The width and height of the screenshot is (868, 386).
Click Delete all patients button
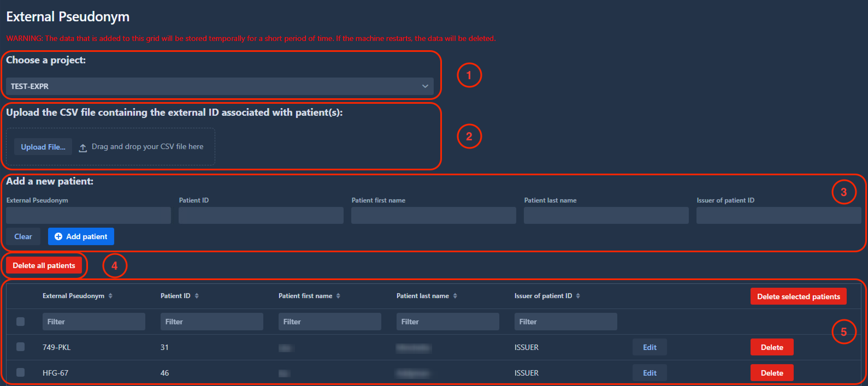[x=44, y=265]
